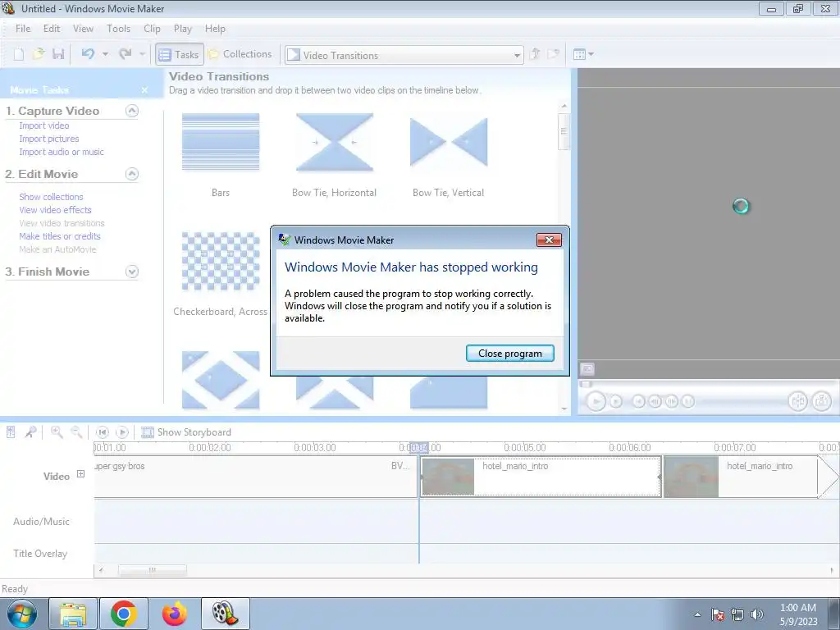
Task: Click the Zoom Timeline In icon
Action: tap(57, 431)
